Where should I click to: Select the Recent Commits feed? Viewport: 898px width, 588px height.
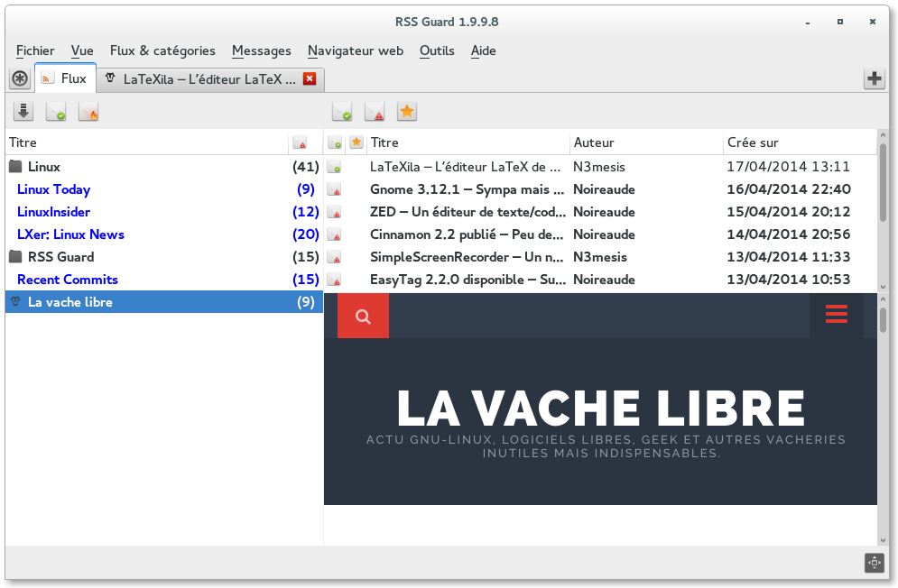(164, 280)
